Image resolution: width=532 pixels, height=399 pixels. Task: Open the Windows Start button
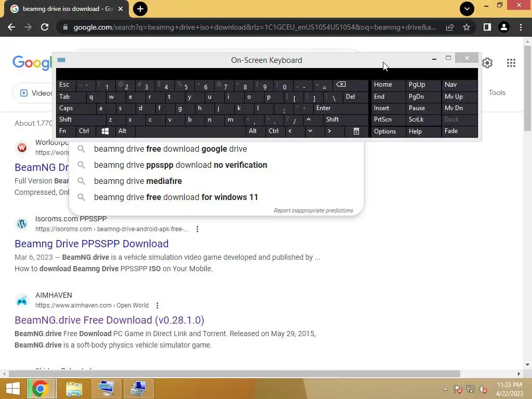click(x=13, y=389)
